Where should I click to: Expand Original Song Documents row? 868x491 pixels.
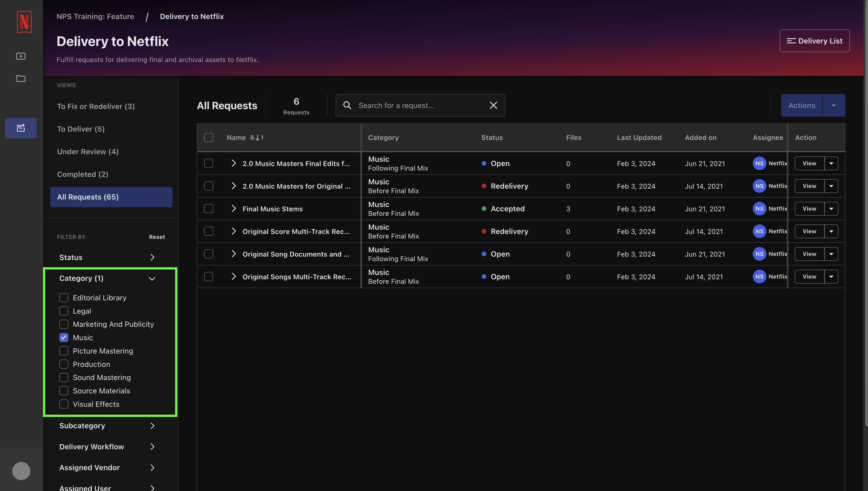pos(234,254)
